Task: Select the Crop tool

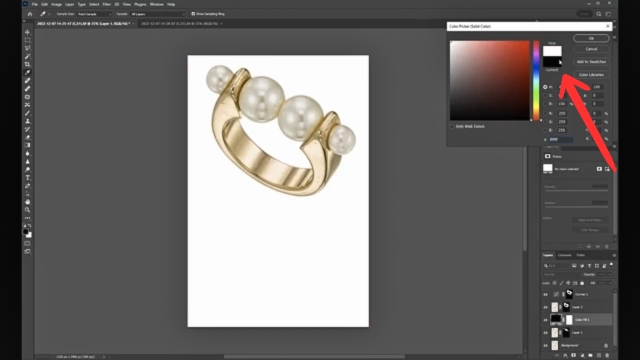Action: pyautogui.click(x=27, y=64)
